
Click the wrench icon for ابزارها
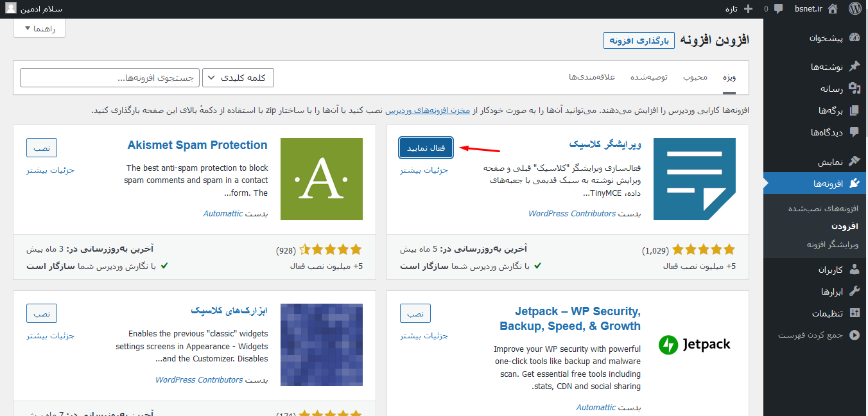(854, 291)
